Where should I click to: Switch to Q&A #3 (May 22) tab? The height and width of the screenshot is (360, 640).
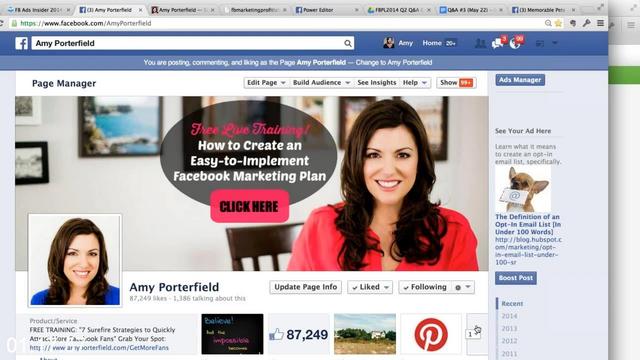[471, 10]
